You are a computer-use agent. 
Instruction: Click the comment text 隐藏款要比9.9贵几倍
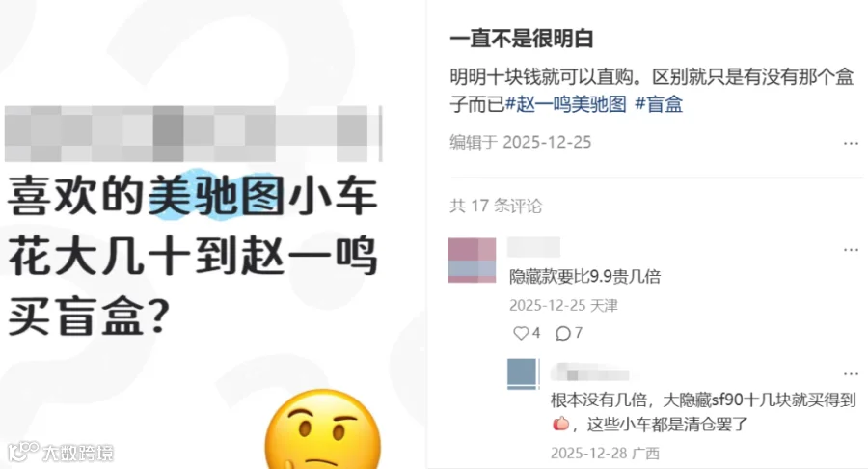click(585, 276)
